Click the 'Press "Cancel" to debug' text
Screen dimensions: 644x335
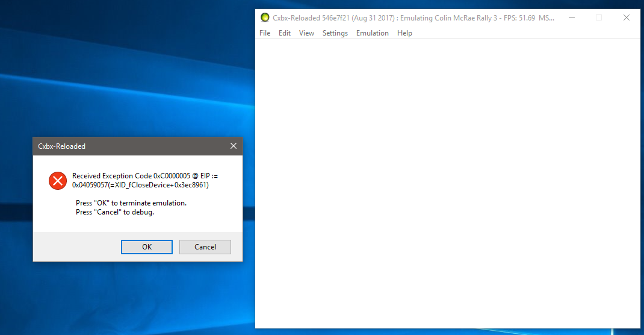[115, 212]
